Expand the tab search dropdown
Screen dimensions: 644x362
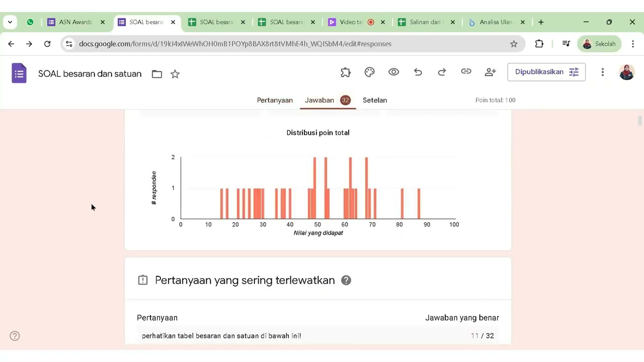click(10, 22)
